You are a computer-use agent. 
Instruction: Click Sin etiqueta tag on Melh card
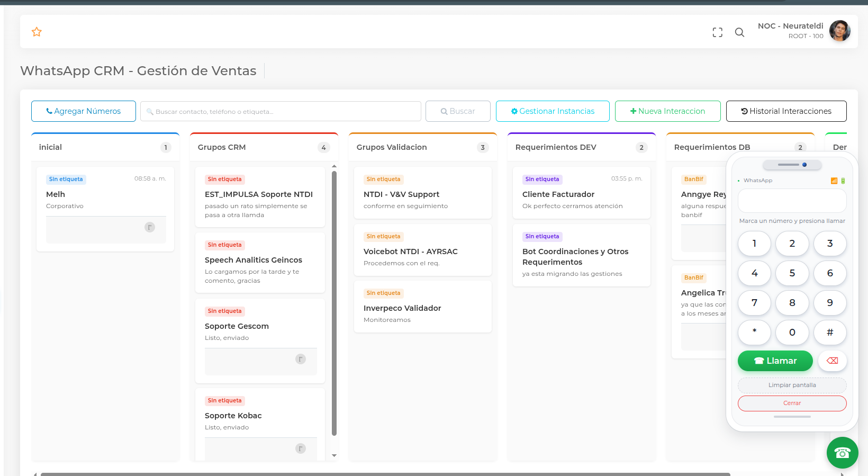66,179
